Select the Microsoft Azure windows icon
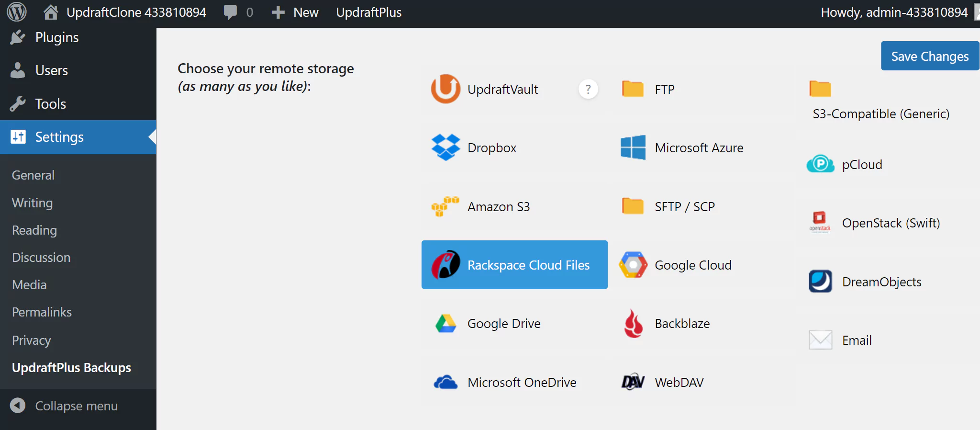Screen dimensions: 980x430 [x=633, y=147]
